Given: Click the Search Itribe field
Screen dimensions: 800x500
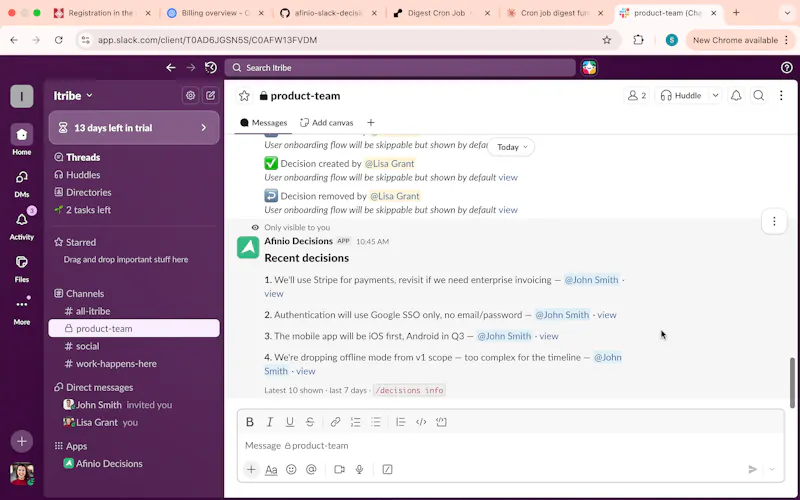Looking at the screenshot, I should pyautogui.click(x=400, y=68).
